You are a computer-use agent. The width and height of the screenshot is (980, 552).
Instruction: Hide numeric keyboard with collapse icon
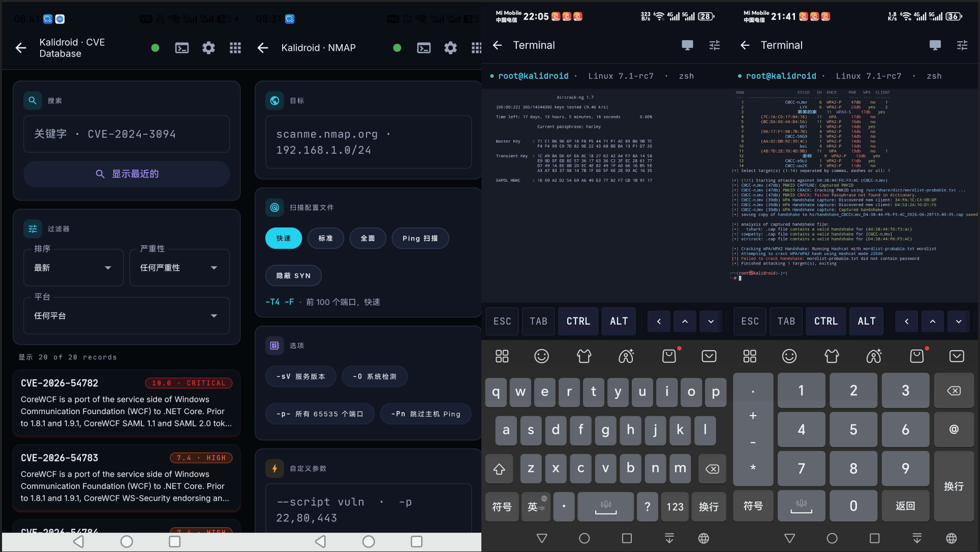click(x=956, y=356)
